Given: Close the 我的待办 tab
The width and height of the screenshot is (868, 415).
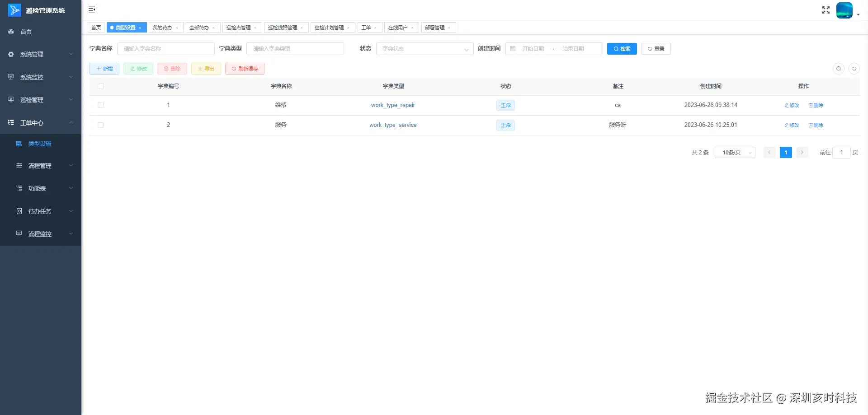Looking at the screenshot, I should coord(177,28).
